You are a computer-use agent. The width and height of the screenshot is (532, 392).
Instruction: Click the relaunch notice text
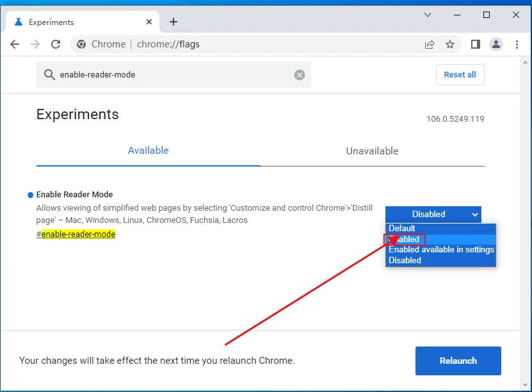157,361
